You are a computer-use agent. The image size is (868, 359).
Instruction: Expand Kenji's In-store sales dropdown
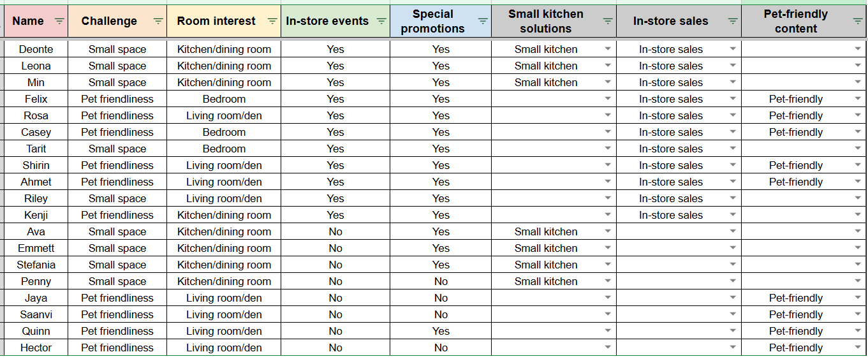click(733, 215)
